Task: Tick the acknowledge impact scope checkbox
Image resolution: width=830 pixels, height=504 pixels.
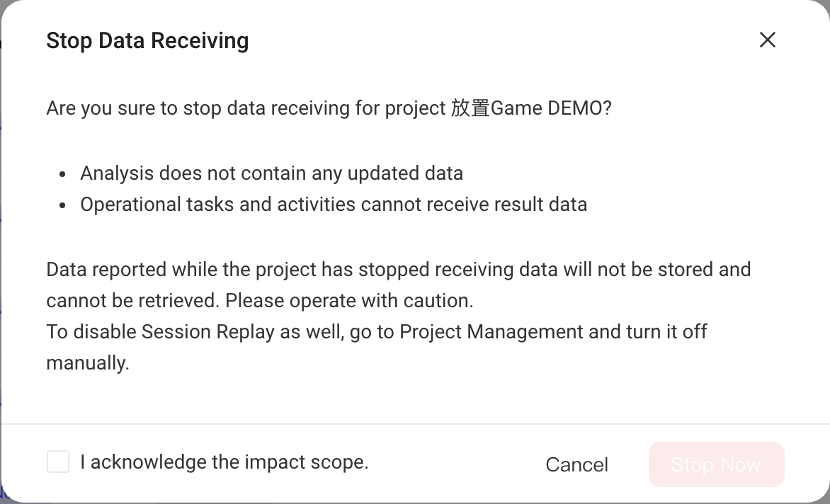Action: click(57, 462)
